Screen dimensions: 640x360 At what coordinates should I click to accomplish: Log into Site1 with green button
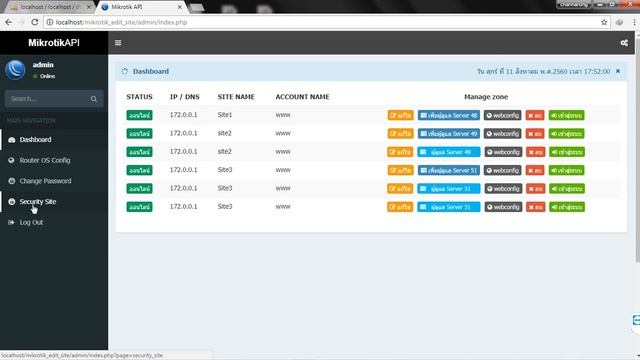(x=567, y=116)
